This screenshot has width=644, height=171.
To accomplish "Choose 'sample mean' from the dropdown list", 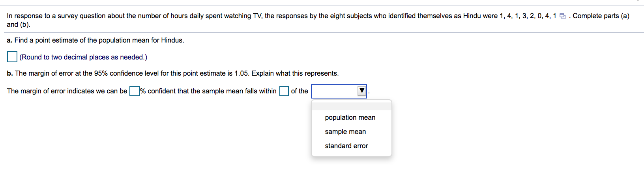I will click(345, 132).
